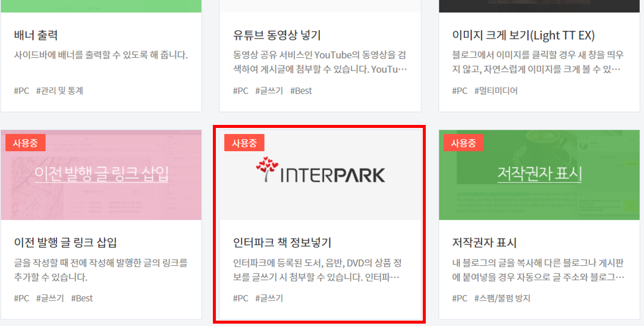Open the 유튜브 동영상 넣기 plugin title
This screenshot has height=326, width=644.
pyautogui.click(x=277, y=35)
